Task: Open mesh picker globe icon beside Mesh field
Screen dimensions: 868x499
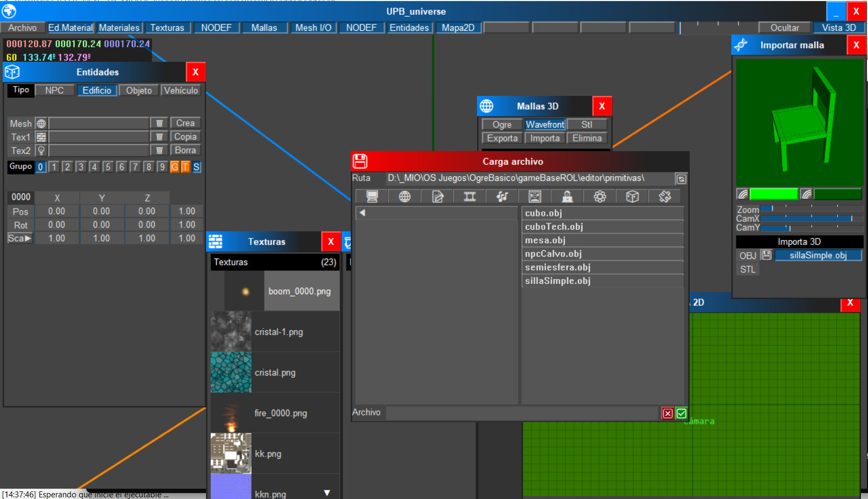Action: coord(41,124)
